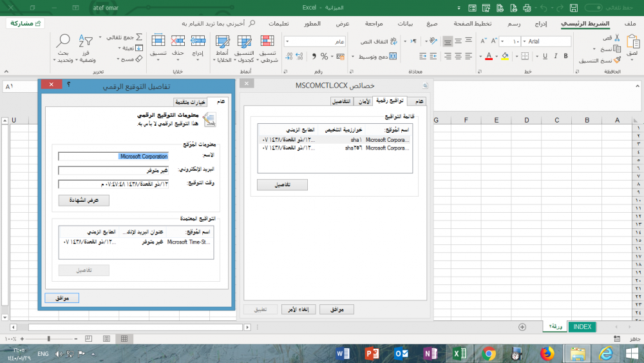The height and width of the screenshot is (363, 644).
Task: Open number format (عام) dropdown
Action: click(287, 41)
